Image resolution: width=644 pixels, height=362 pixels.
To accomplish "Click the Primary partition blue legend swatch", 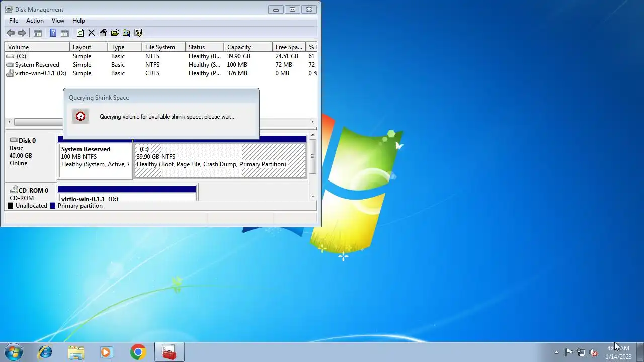I will 53,206.
